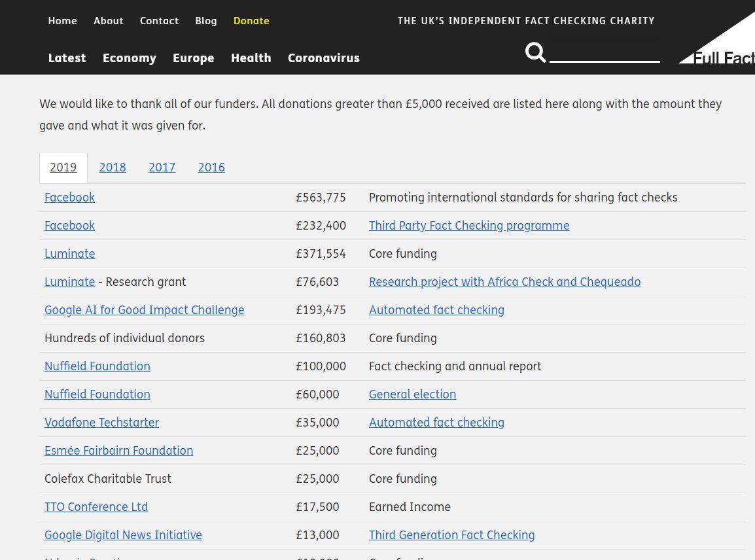Browse the Economy category
Viewport: 755px width, 560px height.
(130, 58)
